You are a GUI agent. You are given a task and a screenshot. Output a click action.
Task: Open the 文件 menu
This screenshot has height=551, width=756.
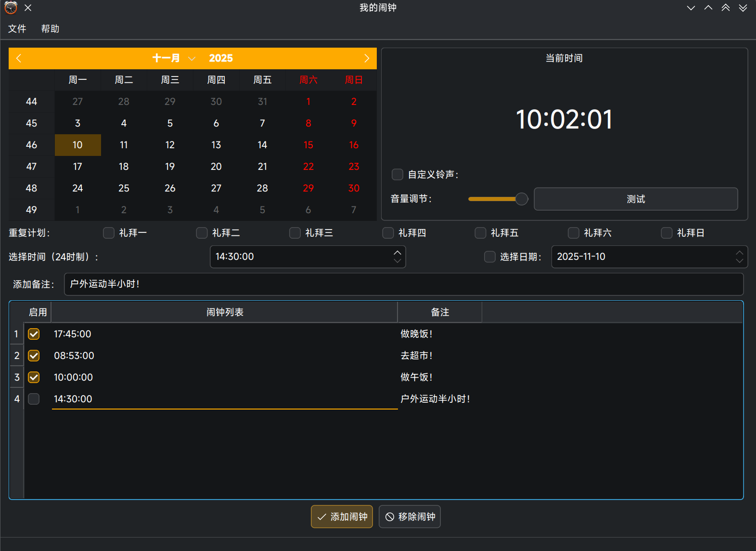tap(17, 29)
